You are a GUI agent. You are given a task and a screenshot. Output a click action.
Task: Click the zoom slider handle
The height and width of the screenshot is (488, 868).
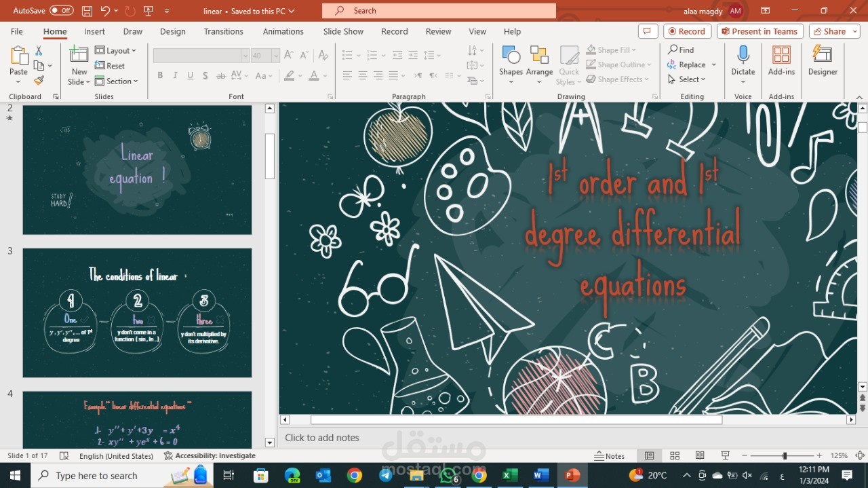pyautogui.click(x=785, y=455)
